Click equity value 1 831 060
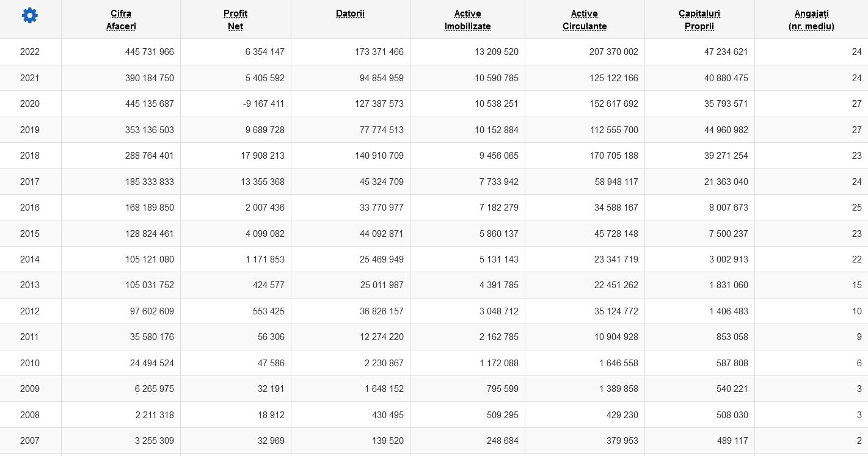The width and height of the screenshot is (868, 456). pyautogui.click(x=729, y=285)
